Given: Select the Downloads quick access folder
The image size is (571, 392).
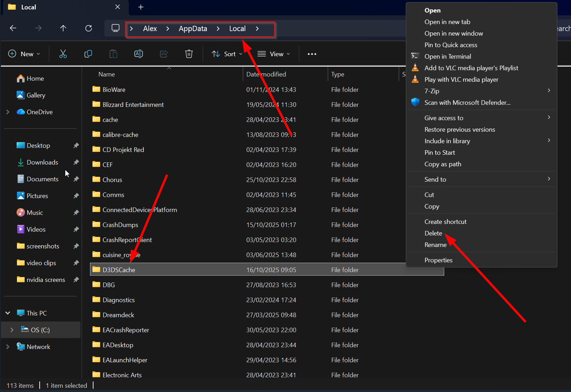Looking at the screenshot, I should pyautogui.click(x=42, y=162).
